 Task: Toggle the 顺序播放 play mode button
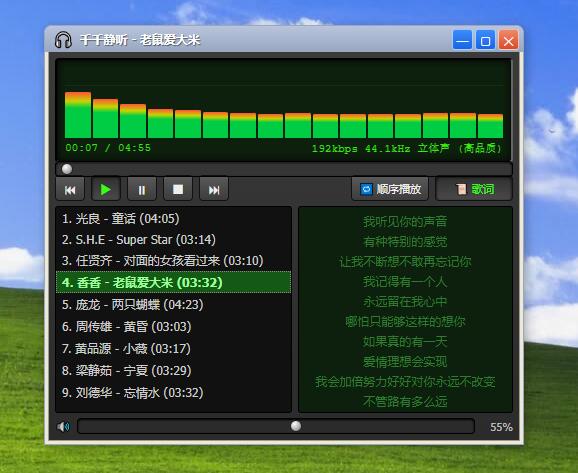[x=390, y=189]
